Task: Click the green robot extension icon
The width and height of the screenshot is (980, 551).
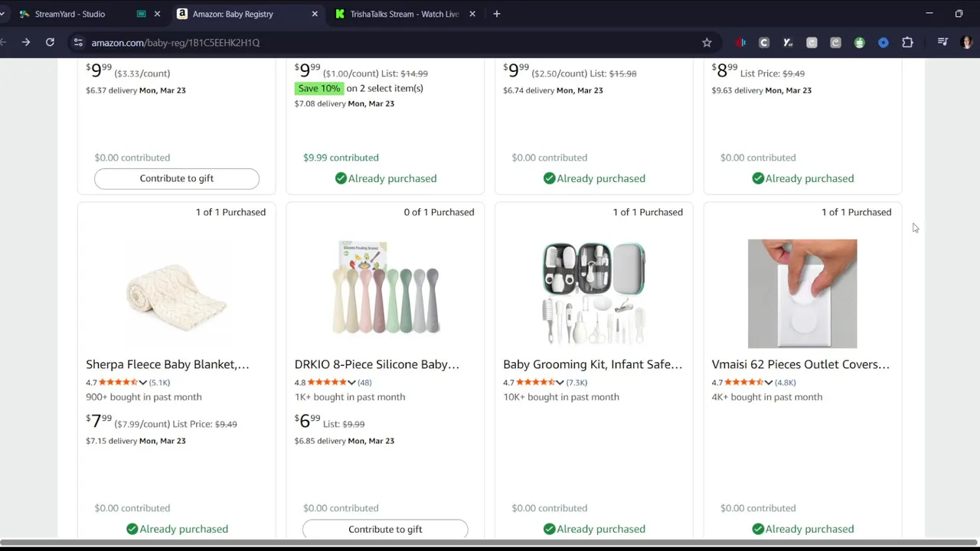Action: point(859,43)
